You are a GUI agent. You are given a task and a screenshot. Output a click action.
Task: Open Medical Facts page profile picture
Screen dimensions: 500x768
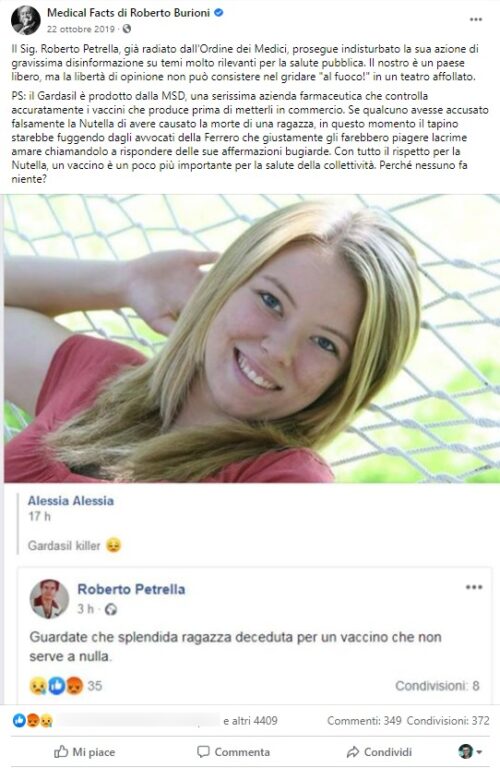click(25, 20)
